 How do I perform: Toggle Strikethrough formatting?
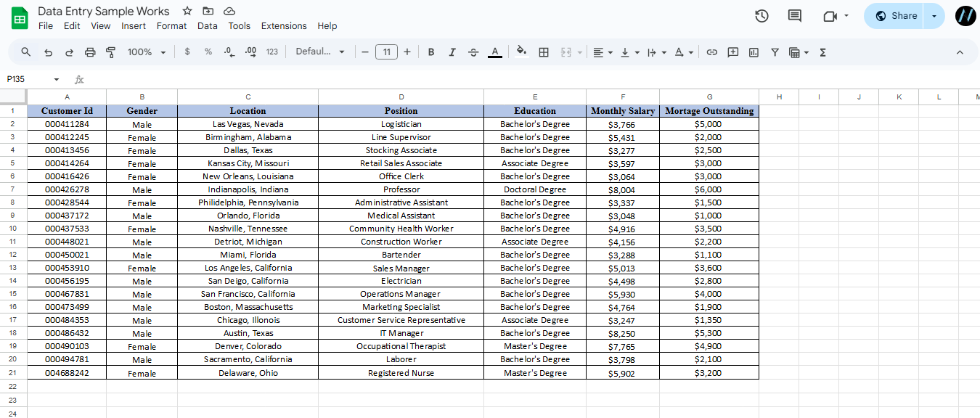(x=473, y=52)
